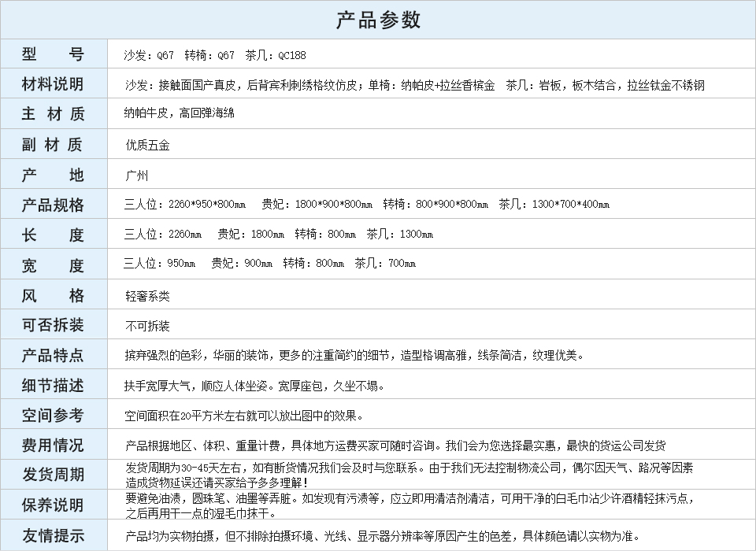
Task: Select the '不可拆装' value
Action: pos(147,326)
